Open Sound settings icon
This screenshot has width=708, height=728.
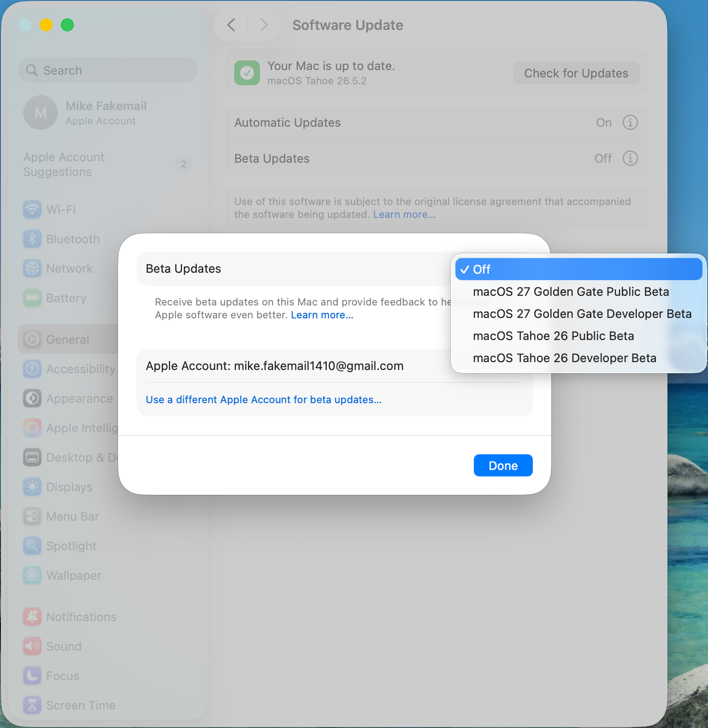[32, 646]
